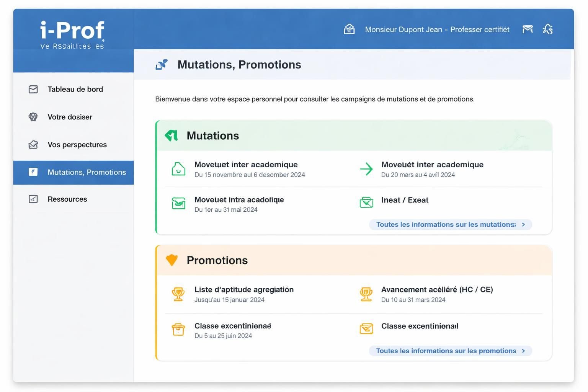Select the Mutations, Promotions header icon
588x392 pixels.
162,64
